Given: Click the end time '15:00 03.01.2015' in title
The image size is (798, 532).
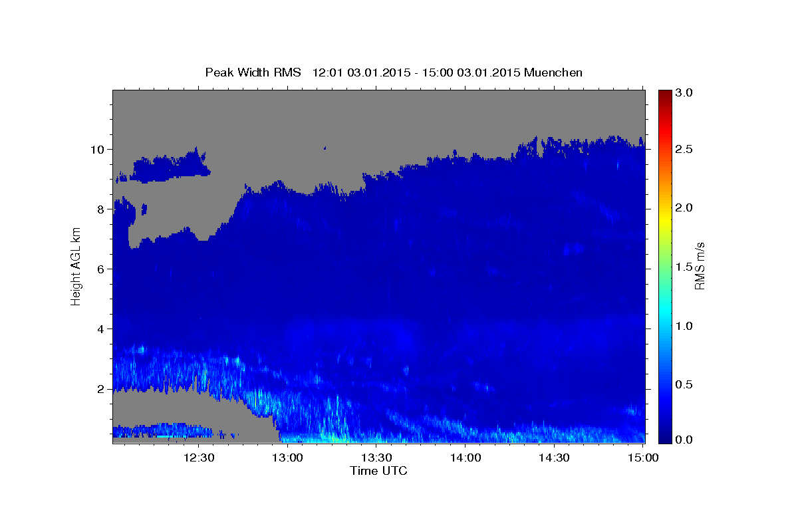Looking at the screenshot, I should point(470,72).
